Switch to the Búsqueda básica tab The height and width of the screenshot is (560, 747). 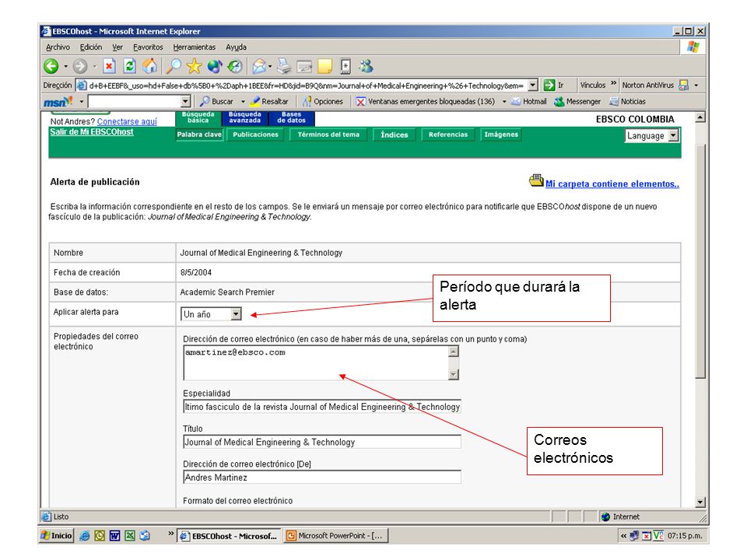click(x=198, y=118)
